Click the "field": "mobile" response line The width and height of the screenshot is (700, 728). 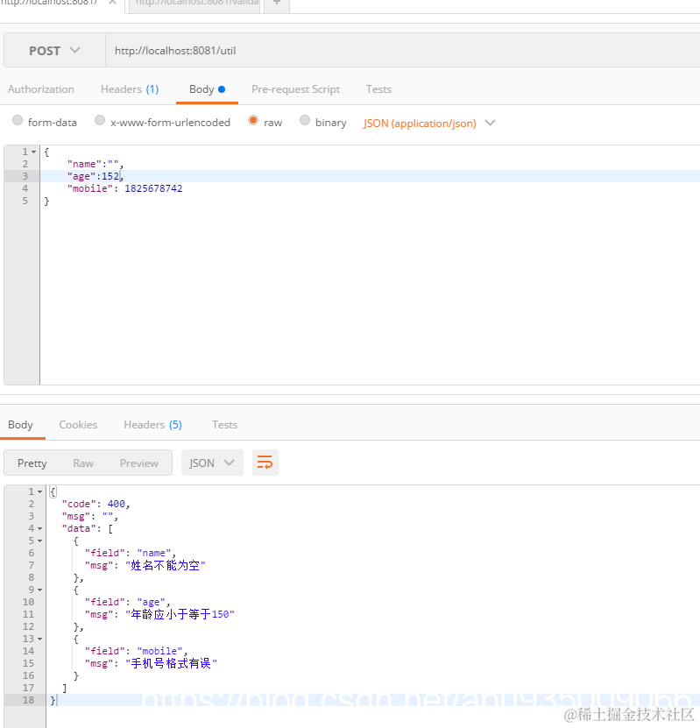click(x=136, y=651)
